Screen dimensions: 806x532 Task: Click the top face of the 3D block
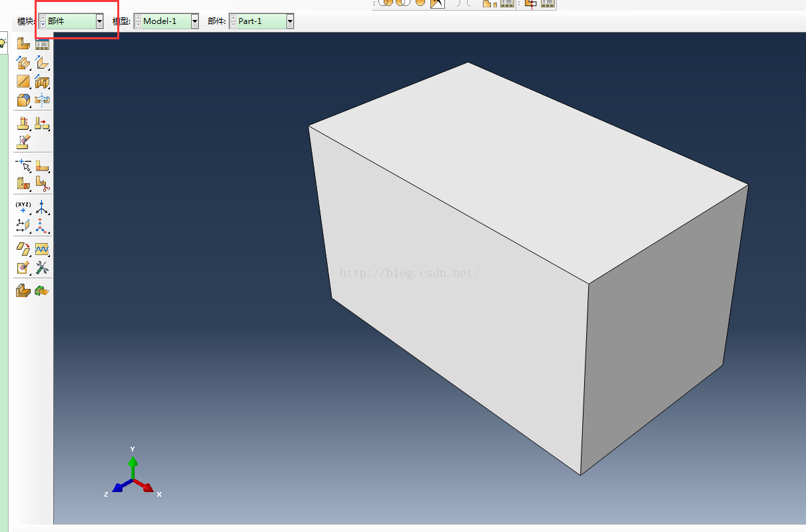coord(526,166)
